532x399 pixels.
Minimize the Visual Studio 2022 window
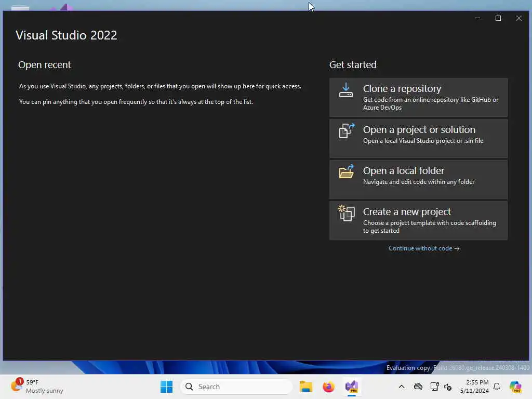[477, 18]
